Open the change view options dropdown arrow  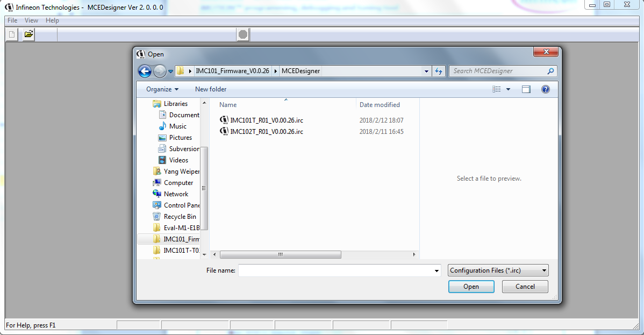tap(508, 89)
